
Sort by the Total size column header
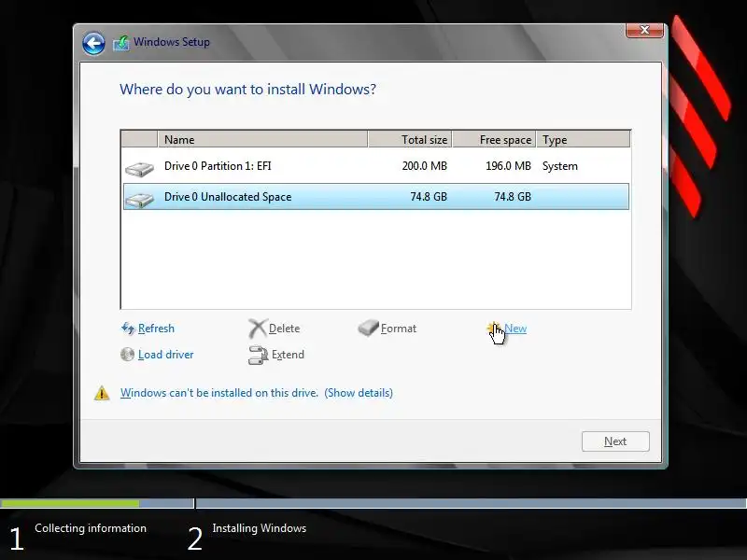pyautogui.click(x=410, y=139)
